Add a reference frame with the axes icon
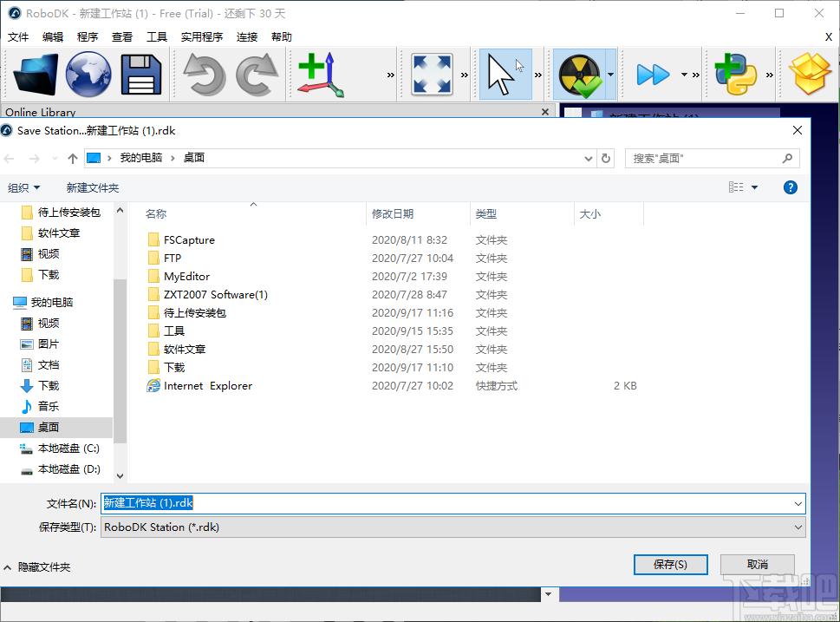The width and height of the screenshot is (840, 622). pyautogui.click(x=321, y=75)
